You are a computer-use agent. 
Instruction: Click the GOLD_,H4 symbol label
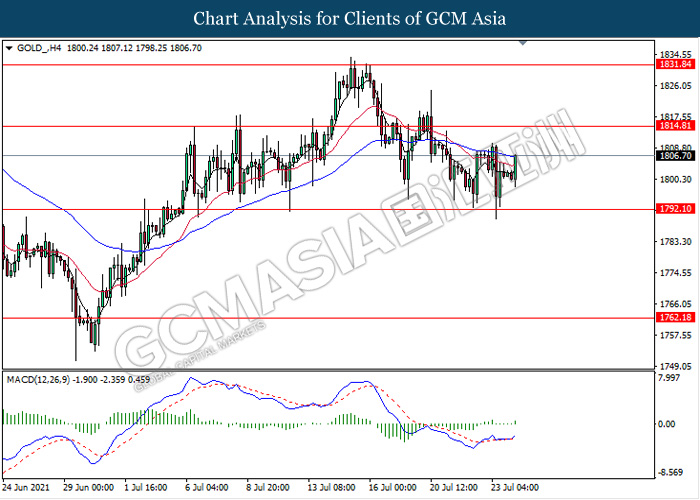click(x=39, y=48)
